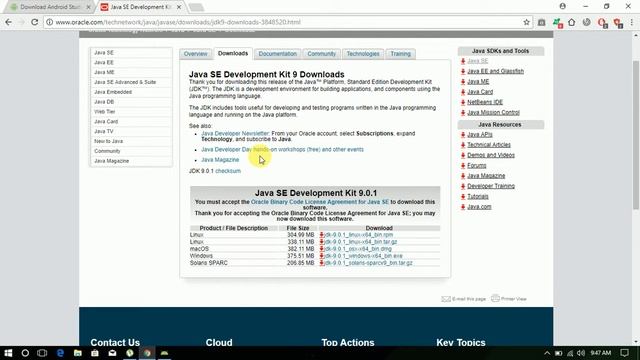The width and height of the screenshot is (640, 360).
Task: Open Demos and Videos resource link
Action: [491, 155]
